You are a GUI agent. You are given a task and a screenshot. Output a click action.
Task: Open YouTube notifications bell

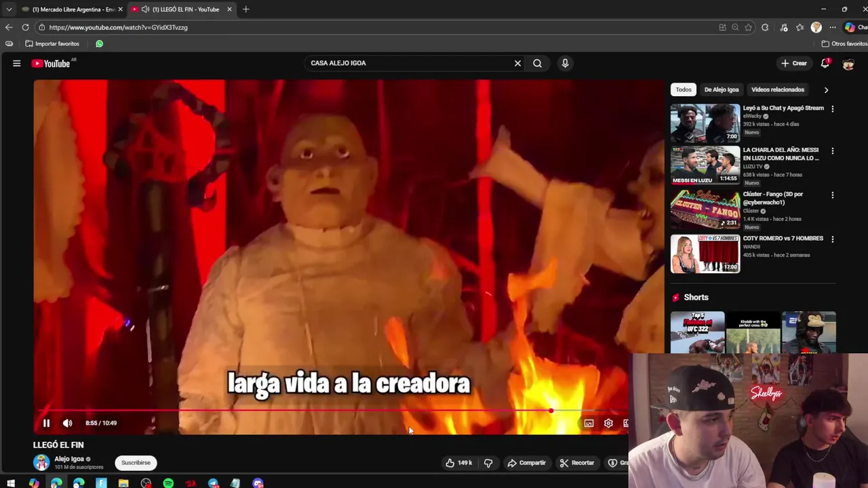(x=825, y=63)
